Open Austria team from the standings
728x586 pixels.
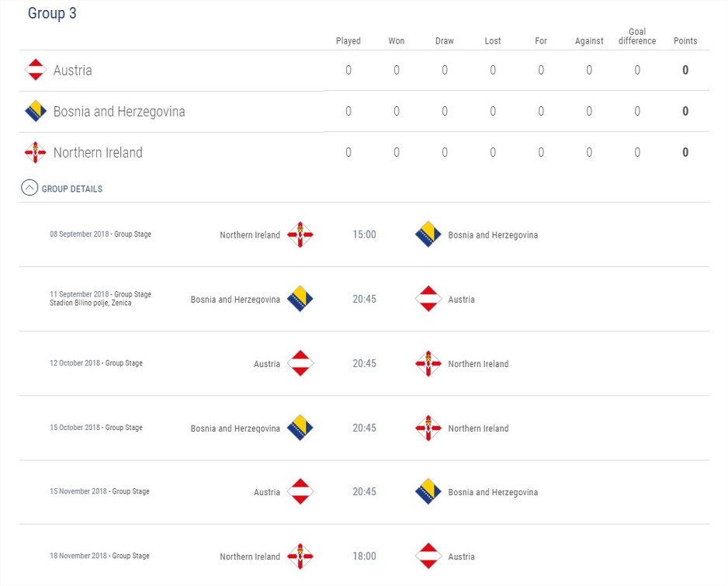coord(72,70)
